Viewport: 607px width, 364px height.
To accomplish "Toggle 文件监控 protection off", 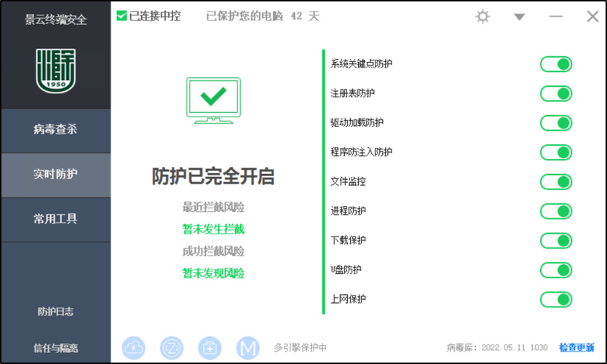I will pos(556,181).
